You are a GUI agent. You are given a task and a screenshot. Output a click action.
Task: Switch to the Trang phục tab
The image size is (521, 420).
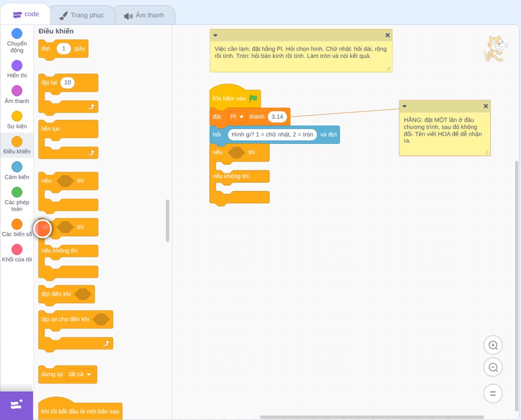coord(82,15)
